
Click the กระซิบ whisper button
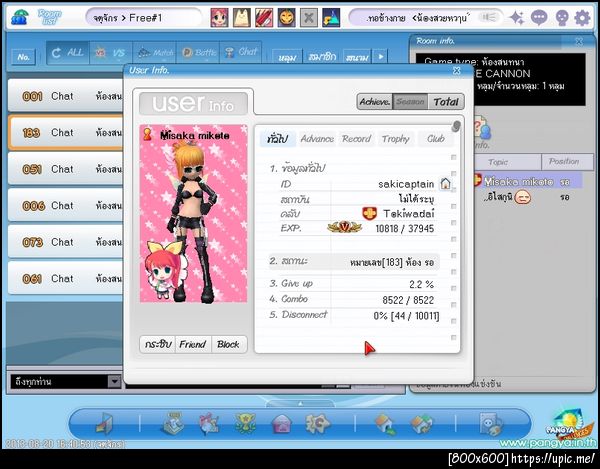(x=158, y=344)
